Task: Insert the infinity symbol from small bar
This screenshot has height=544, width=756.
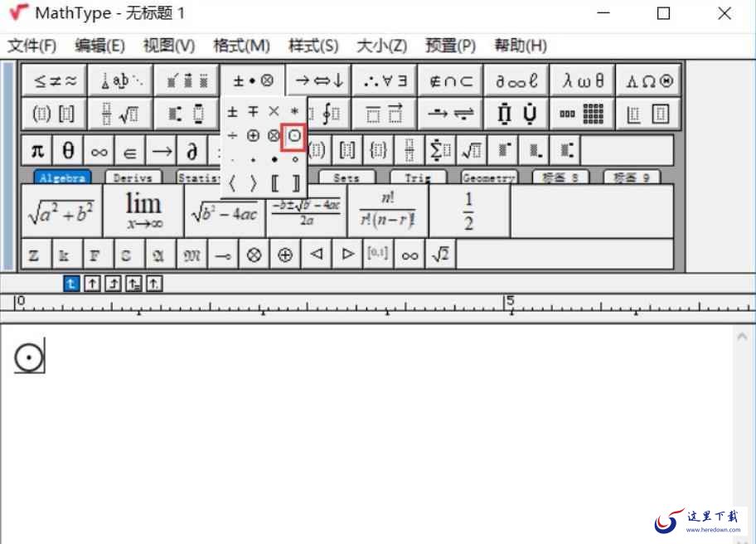Action: click(x=99, y=151)
